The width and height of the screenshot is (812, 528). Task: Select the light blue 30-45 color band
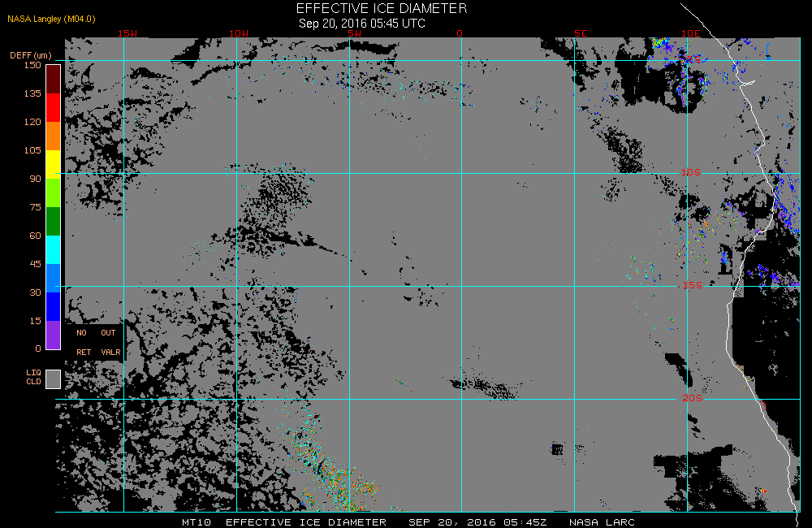[x=54, y=279]
